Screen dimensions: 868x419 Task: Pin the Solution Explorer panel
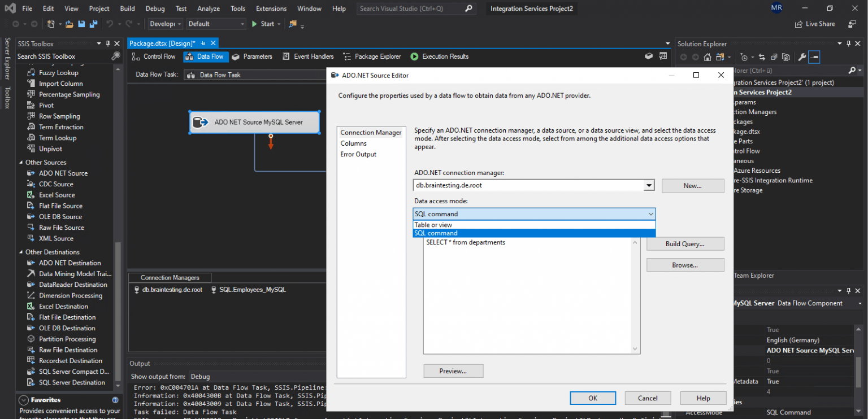[x=849, y=43]
